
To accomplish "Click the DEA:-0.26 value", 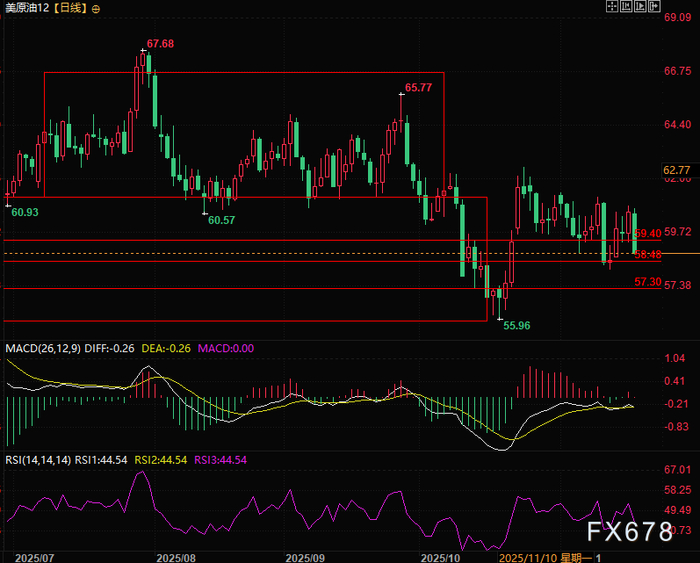I will [166, 348].
